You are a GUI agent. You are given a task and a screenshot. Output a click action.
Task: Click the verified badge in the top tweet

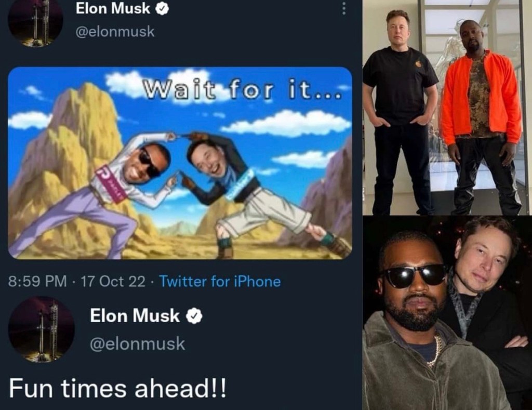(x=162, y=9)
